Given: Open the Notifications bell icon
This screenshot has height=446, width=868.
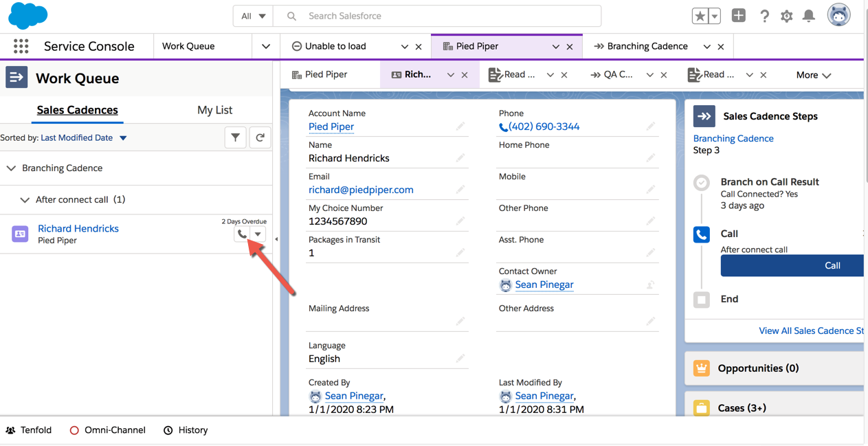Looking at the screenshot, I should (x=809, y=16).
